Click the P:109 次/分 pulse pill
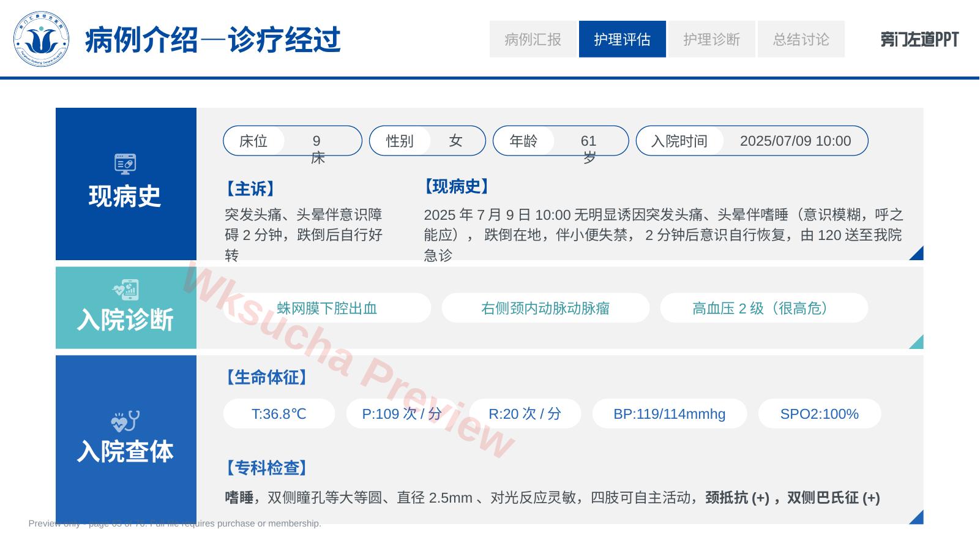 (402, 414)
